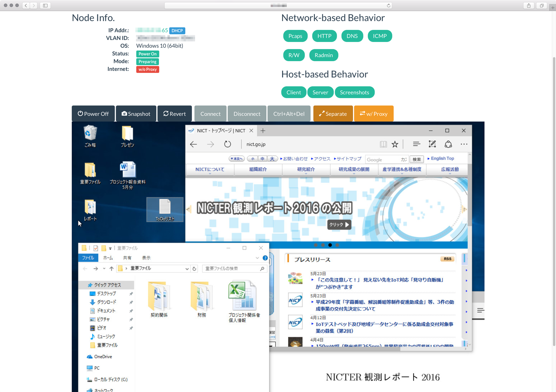This screenshot has width=556, height=392.
Task: Expand the NICTについて navigation menu
Action: coord(210,170)
